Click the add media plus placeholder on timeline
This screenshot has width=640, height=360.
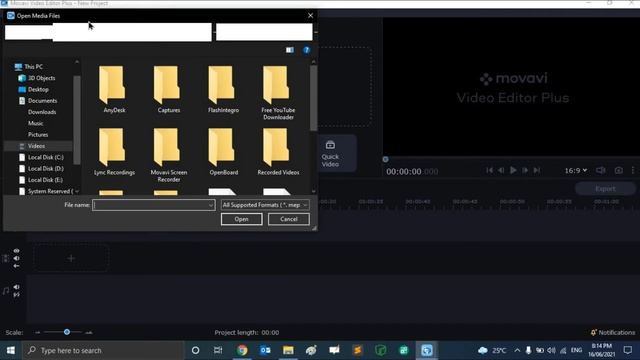(71, 258)
